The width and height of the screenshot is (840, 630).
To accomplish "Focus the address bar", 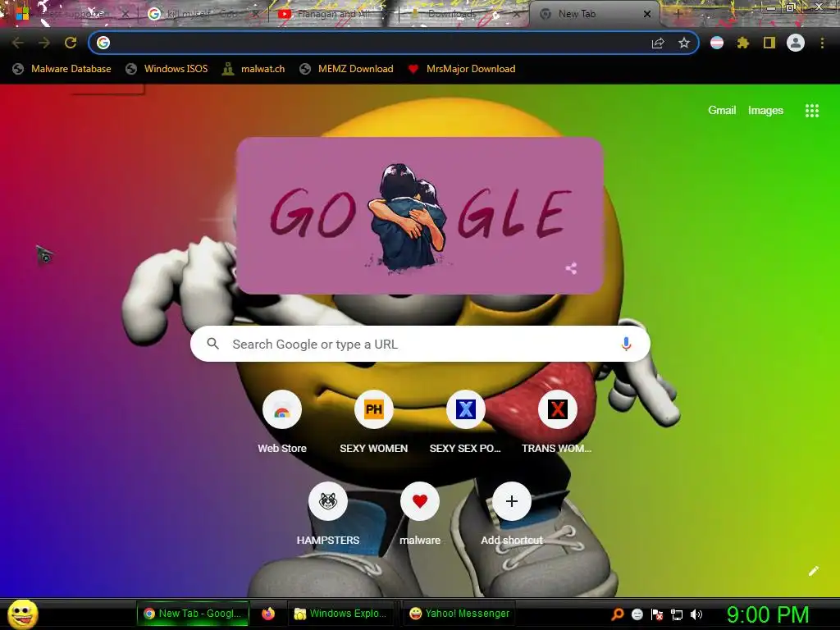I will pyautogui.click(x=394, y=43).
